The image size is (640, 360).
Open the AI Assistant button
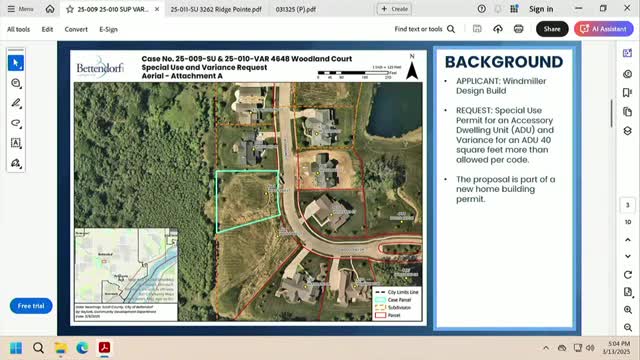point(604,29)
